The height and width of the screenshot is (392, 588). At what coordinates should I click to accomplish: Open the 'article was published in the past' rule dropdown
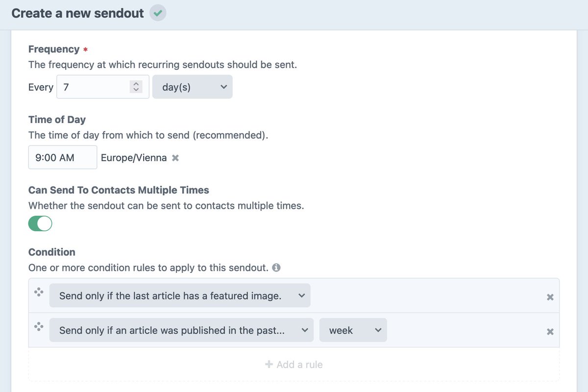click(x=181, y=330)
